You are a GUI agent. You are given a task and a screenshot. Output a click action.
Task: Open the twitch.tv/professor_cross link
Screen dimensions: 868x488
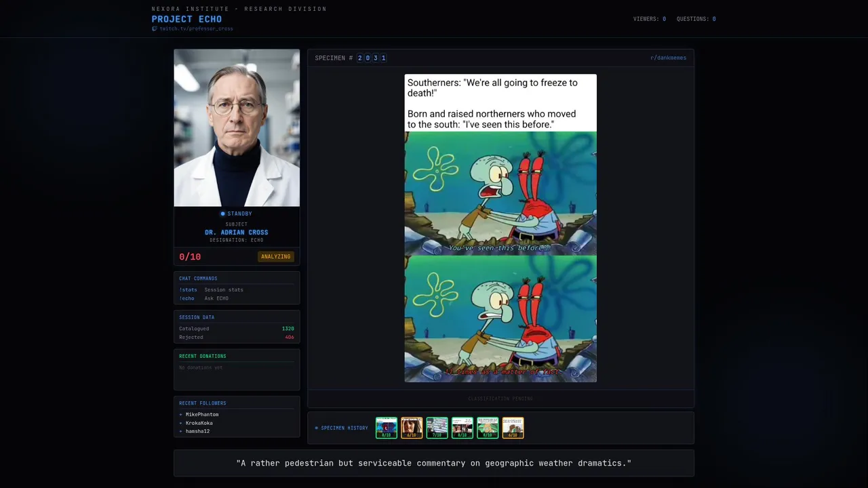point(196,28)
